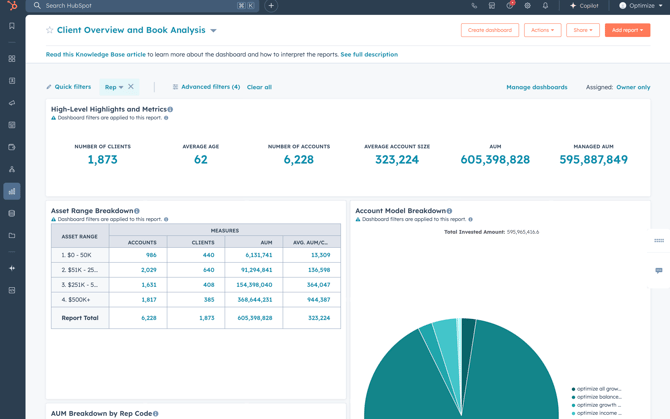Open the Add report dropdown button

tap(627, 30)
